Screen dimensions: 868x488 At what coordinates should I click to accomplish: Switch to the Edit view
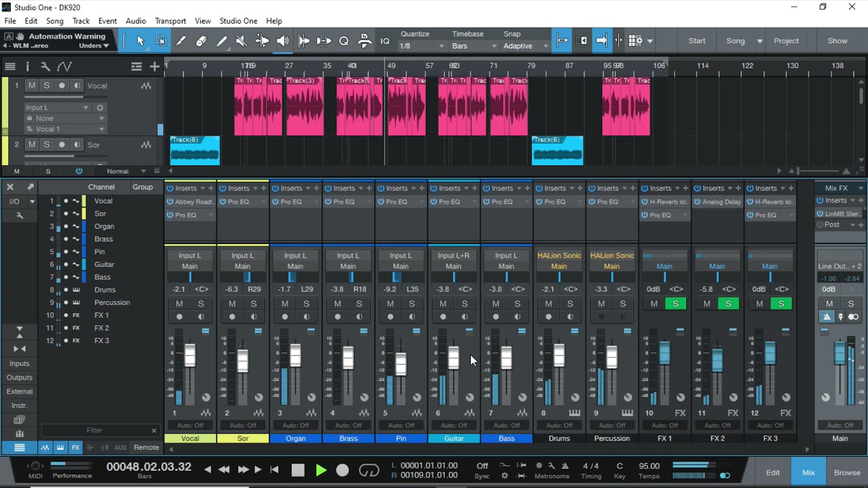[773, 472]
